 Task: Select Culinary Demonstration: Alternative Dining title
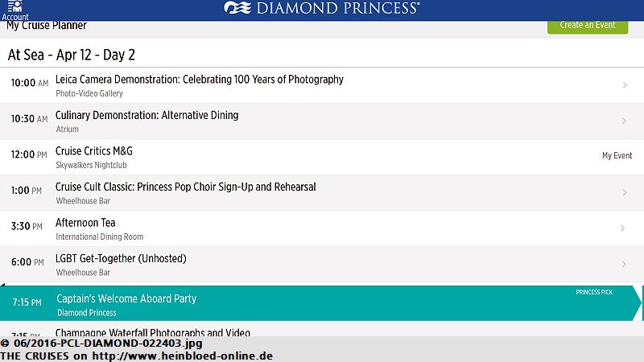pos(147,115)
